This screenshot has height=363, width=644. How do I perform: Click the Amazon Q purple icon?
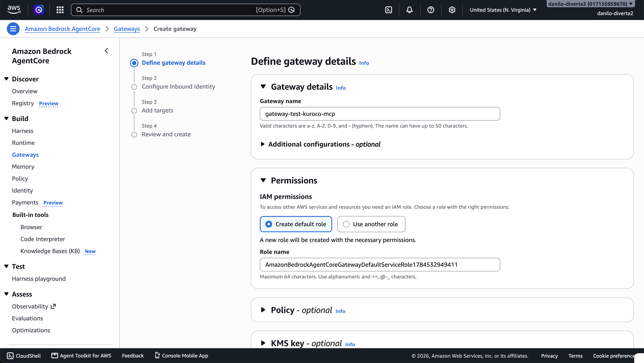click(x=39, y=10)
